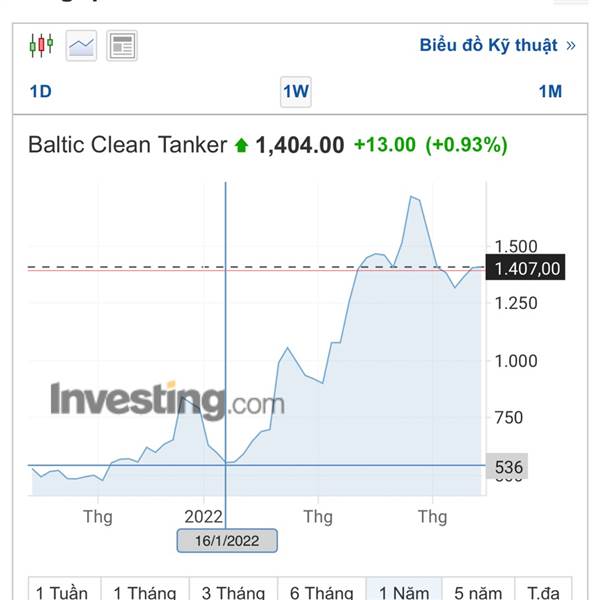Select the area chart type icon
The height and width of the screenshot is (600, 600).
[x=81, y=46]
